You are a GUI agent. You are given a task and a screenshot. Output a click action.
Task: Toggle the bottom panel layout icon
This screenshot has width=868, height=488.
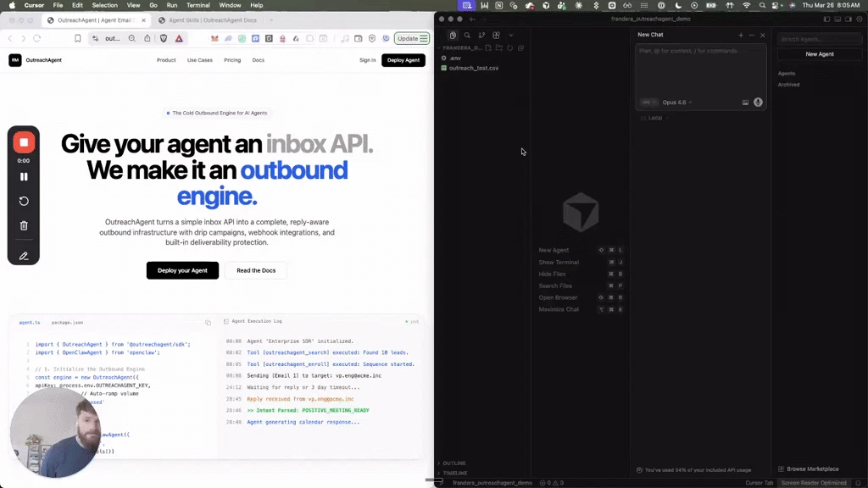(x=837, y=19)
